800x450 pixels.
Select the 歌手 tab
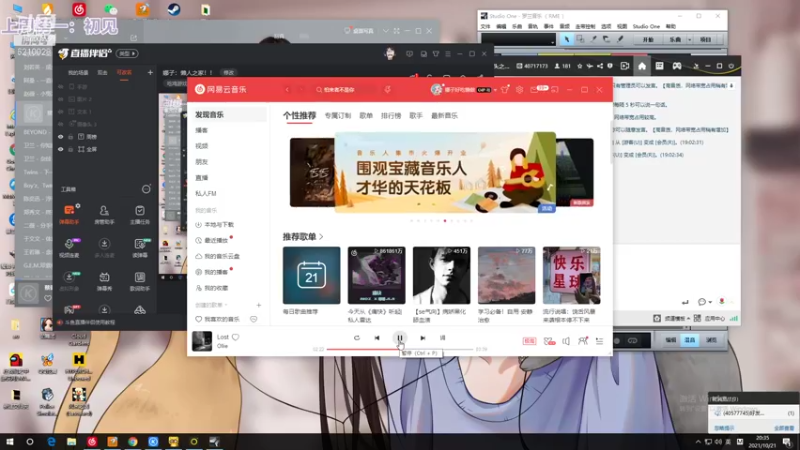tap(416, 116)
